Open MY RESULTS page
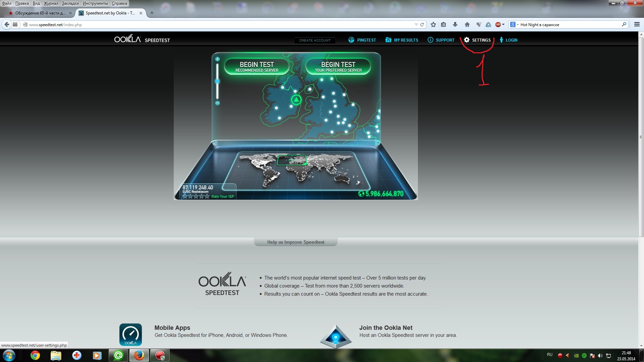Screen dimensions: 644x362 click(402, 40)
